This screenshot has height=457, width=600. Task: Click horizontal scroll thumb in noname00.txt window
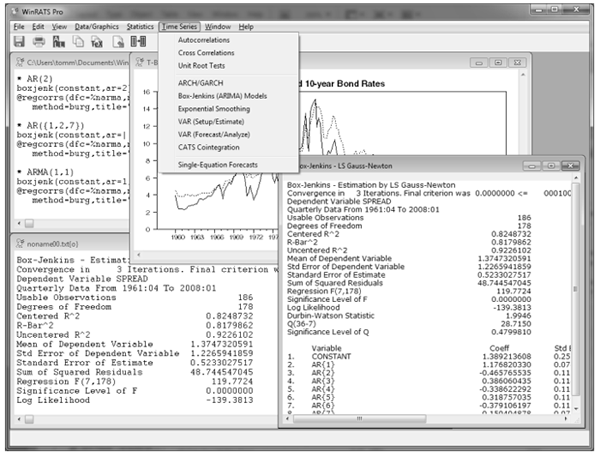tap(29, 419)
